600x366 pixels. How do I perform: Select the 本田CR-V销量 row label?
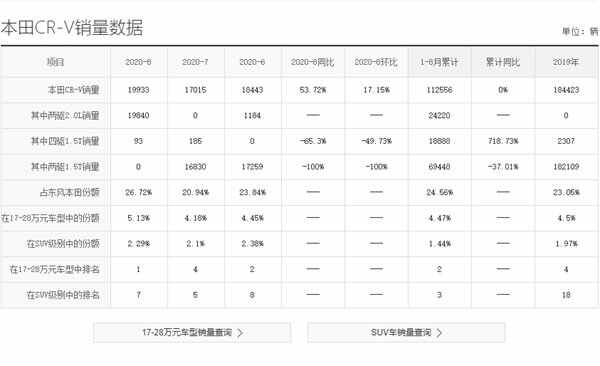(73, 90)
